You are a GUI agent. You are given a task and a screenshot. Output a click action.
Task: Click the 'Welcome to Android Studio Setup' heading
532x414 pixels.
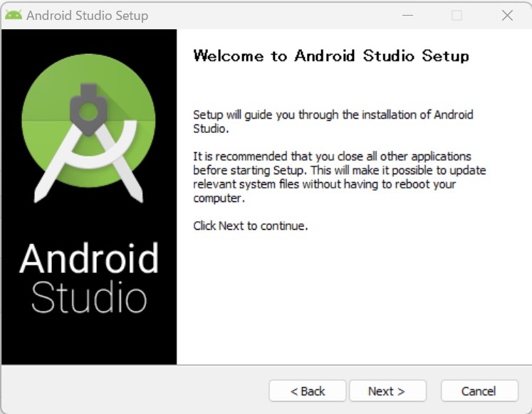(x=331, y=56)
